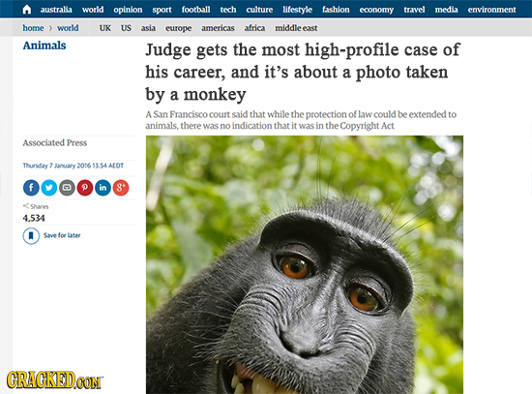The width and height of the screenshot is (532, 394).
Task: Open the europe subsection
Action: coord(179,28)
